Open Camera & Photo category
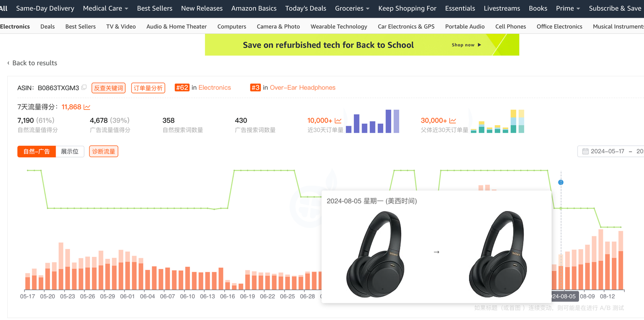This screenshot has height=320, width=644. coord(279,27)
